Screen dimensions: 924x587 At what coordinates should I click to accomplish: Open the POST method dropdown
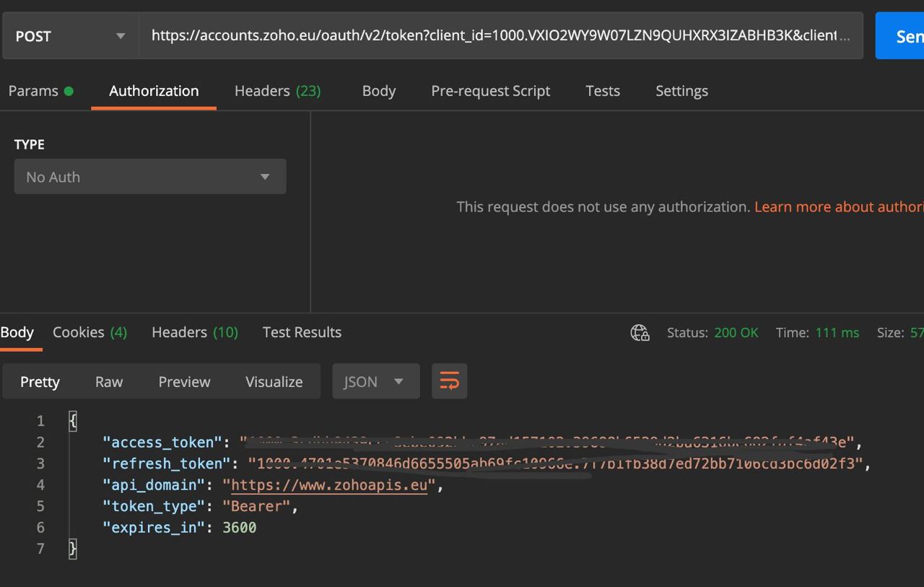click(70, 35)
